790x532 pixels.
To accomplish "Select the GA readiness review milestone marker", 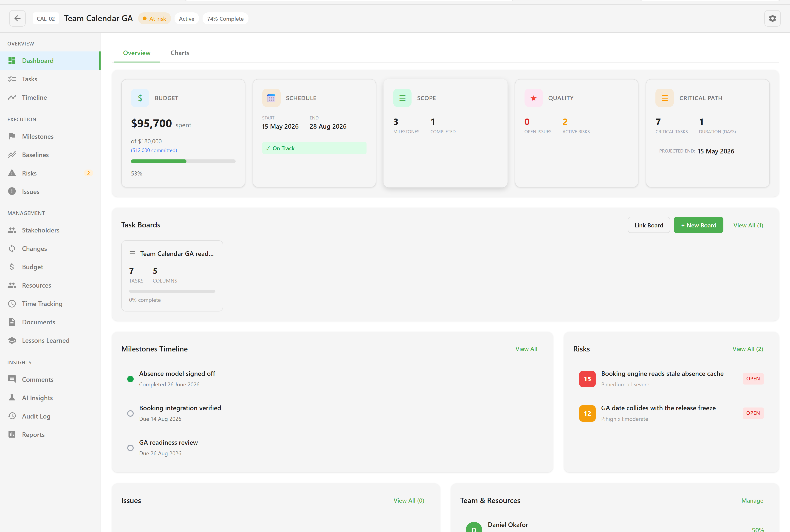I will click(130, 448).
